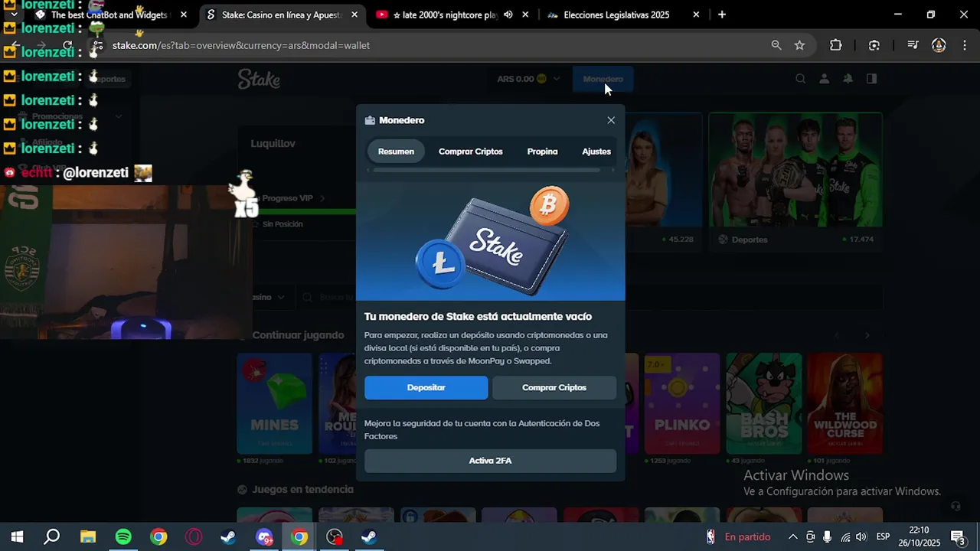This screenshot has height=551, width=980.
Task: Click the previous arrow in Continuar jugando
Action: pos(837,335)
